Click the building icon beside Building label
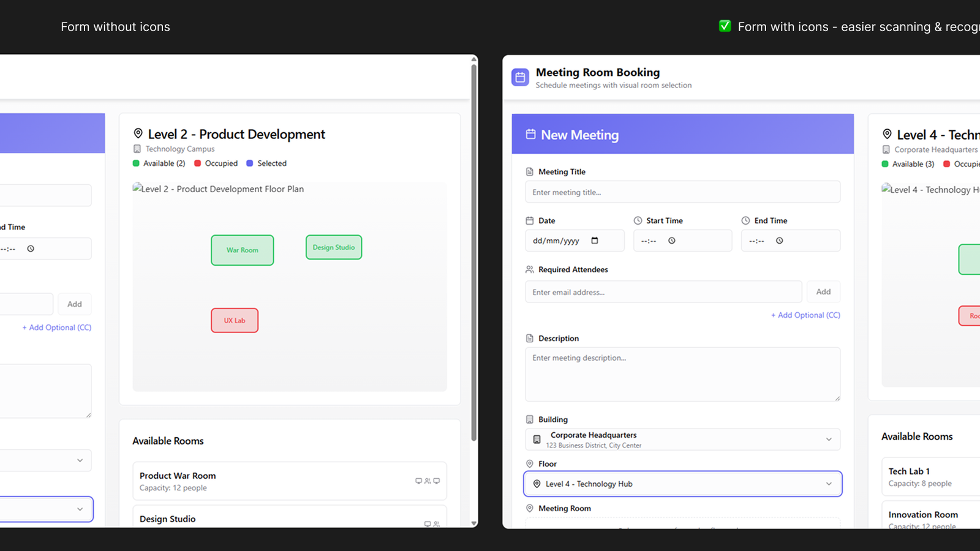Image resolution: width=980 pixels, height=551 pixels. 530,419
